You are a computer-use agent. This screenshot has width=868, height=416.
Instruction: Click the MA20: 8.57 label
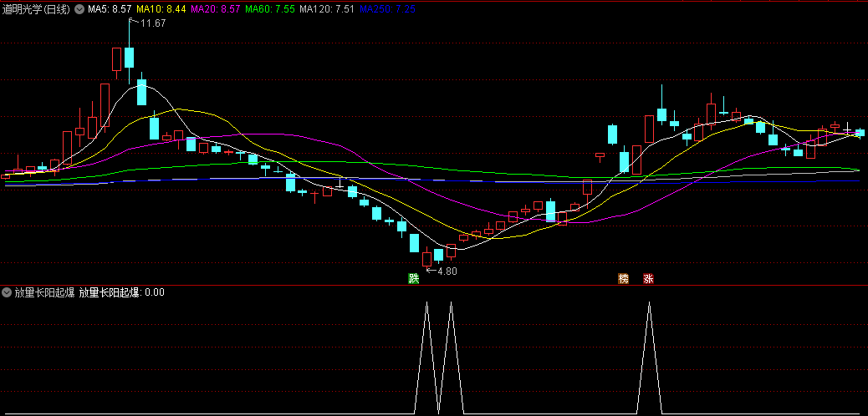pos(216,9)
